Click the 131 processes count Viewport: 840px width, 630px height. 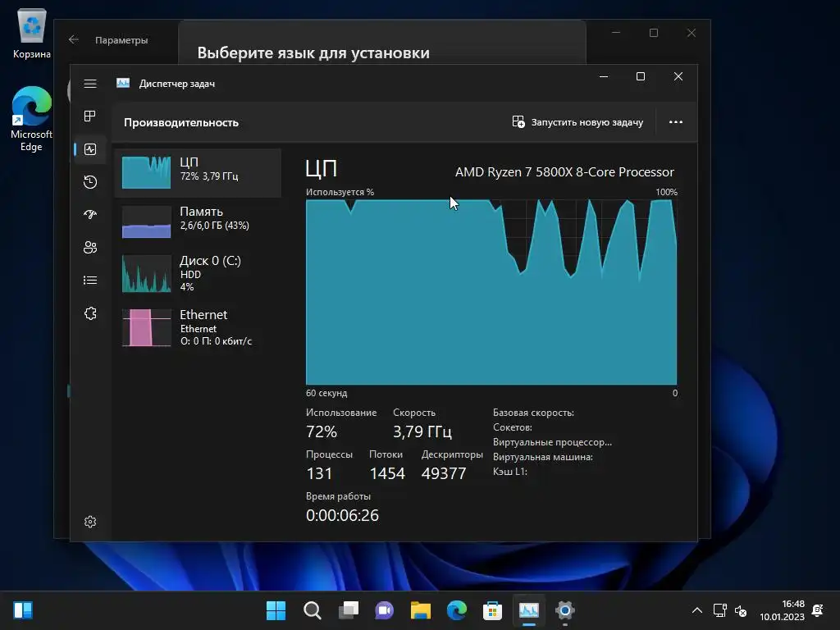tap(319, 473)
